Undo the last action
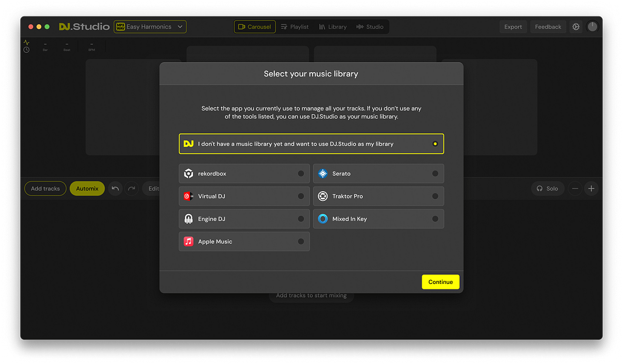The image size is (623, 364). pyautogui.click(x=115, y=189)
